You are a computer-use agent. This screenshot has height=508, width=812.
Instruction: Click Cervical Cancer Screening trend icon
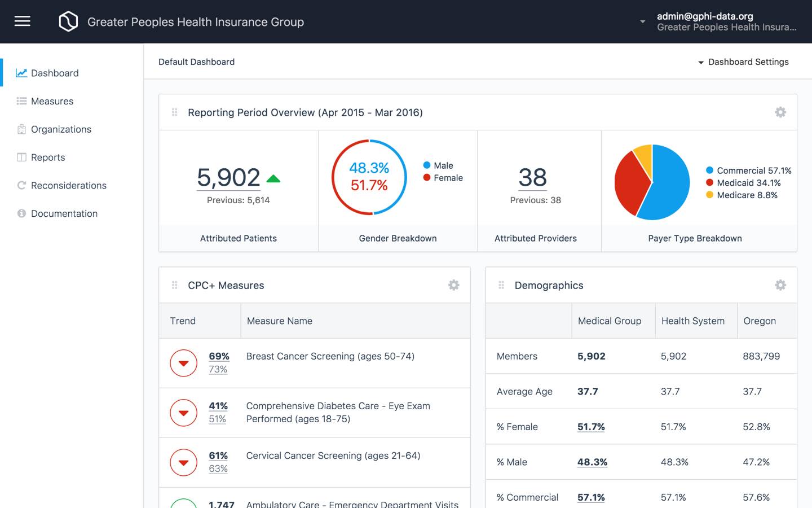pyautogui.click(x=183, y=462)
